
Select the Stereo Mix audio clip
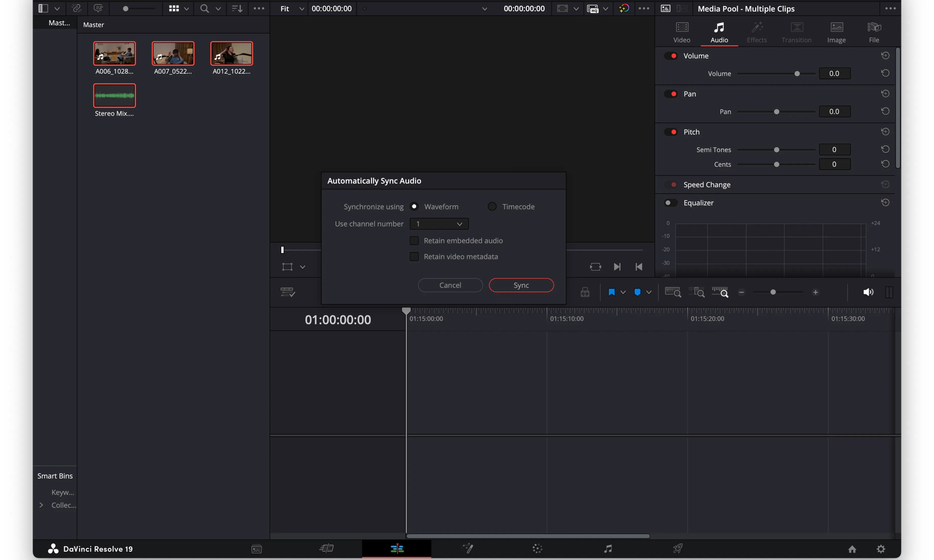(114, 95)
